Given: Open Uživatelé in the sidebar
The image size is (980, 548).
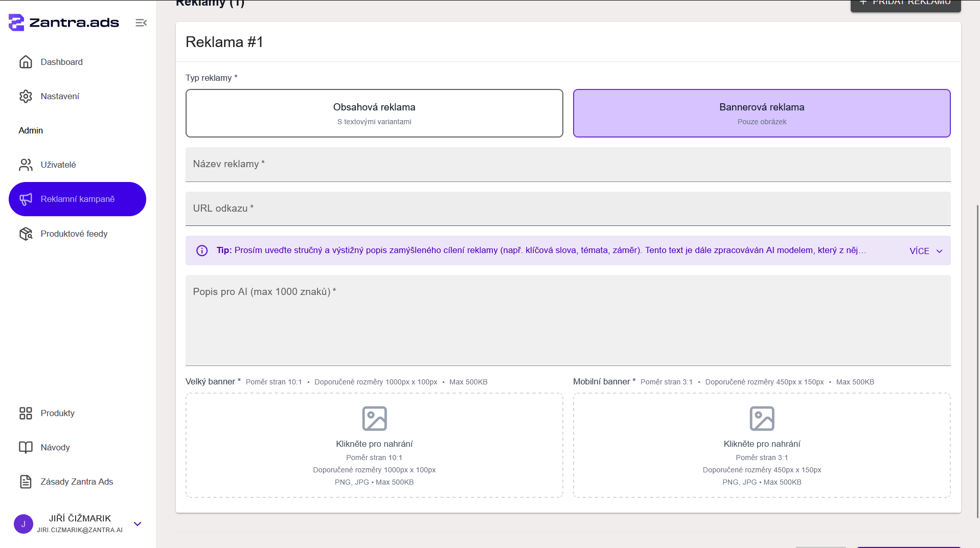Looking at the screenshot, I should click(77, 165).
